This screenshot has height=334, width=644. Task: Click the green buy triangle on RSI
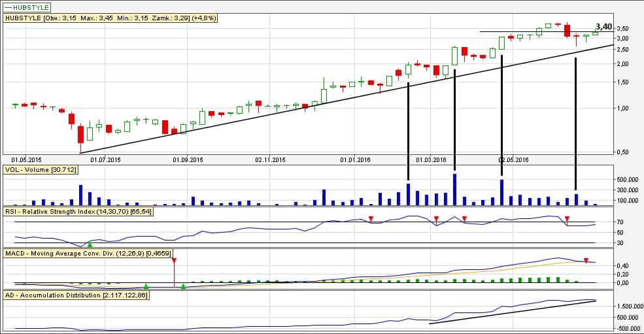coord(90,244)
